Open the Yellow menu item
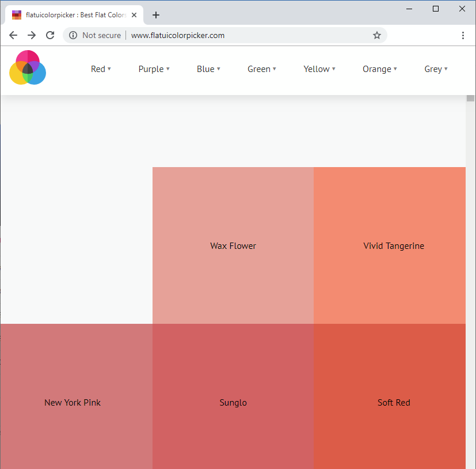 pyautogui.click(x=319, y=69)
